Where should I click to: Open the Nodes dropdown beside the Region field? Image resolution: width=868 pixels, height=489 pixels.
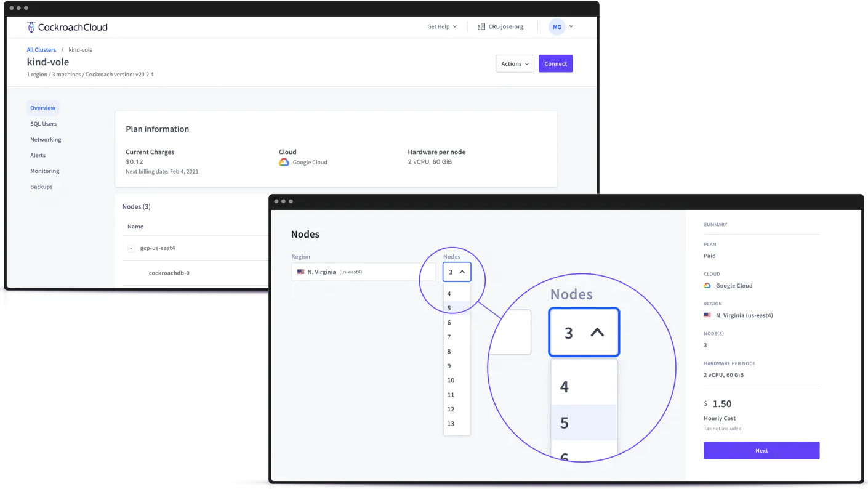[x=457, y=272]
